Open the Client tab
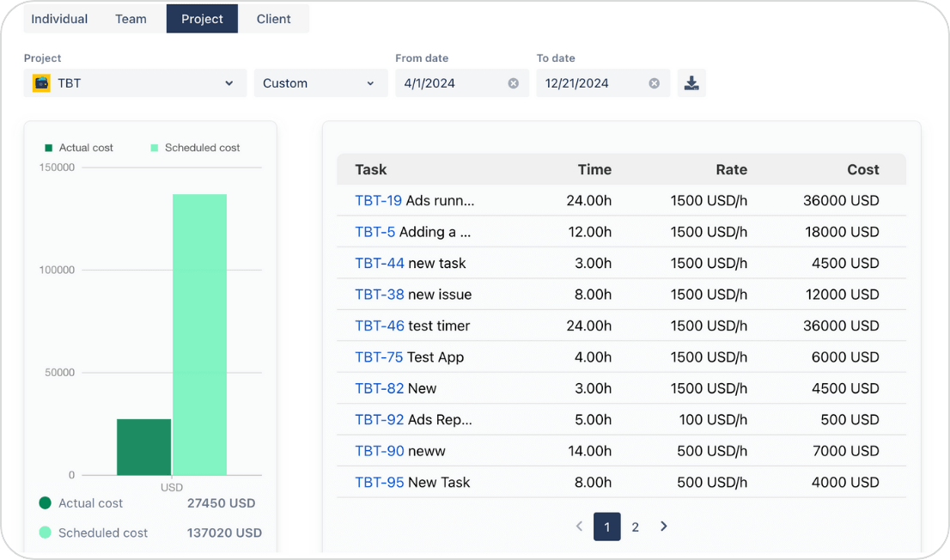 click(273, 18)
